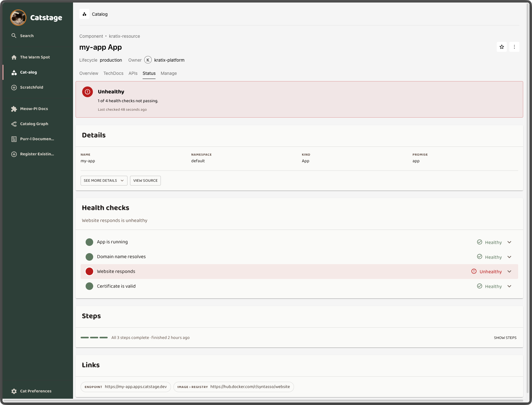Viewport: 532px width, 405px height.
Task: Click the green App is running dot
Action: point(89,242)
